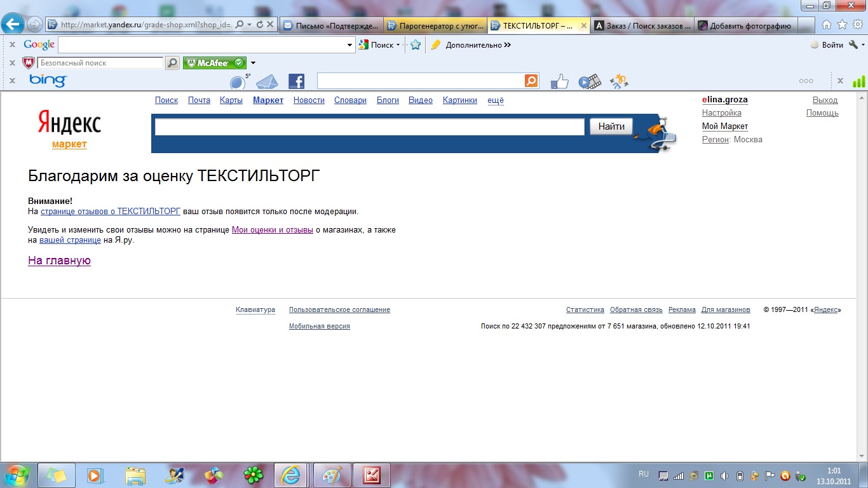This screenshot has width=868, height=488.
Task: Open Windows Explorer folder taskbar icon
Action: [135, 475]
